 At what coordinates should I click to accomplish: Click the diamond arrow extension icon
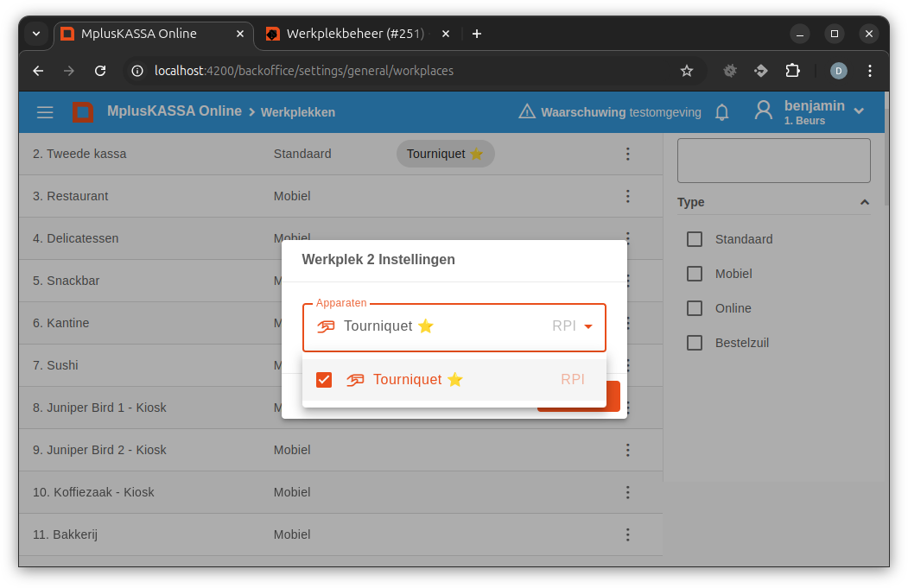[x=761, y=71]
